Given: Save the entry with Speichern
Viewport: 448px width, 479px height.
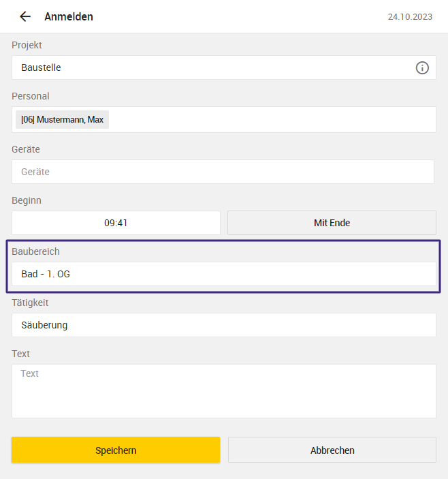Looking at the screenshot, I should tap(116, 450).
